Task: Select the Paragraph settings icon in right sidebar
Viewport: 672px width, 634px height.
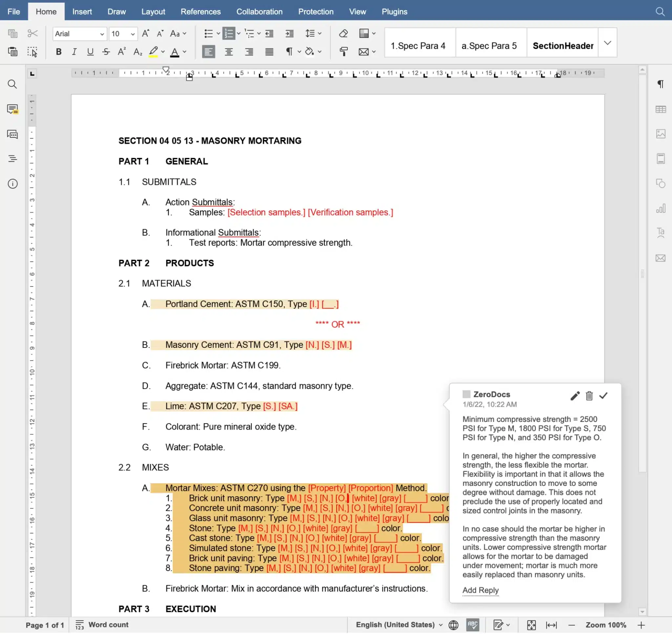Action: [x=661, y=84]
